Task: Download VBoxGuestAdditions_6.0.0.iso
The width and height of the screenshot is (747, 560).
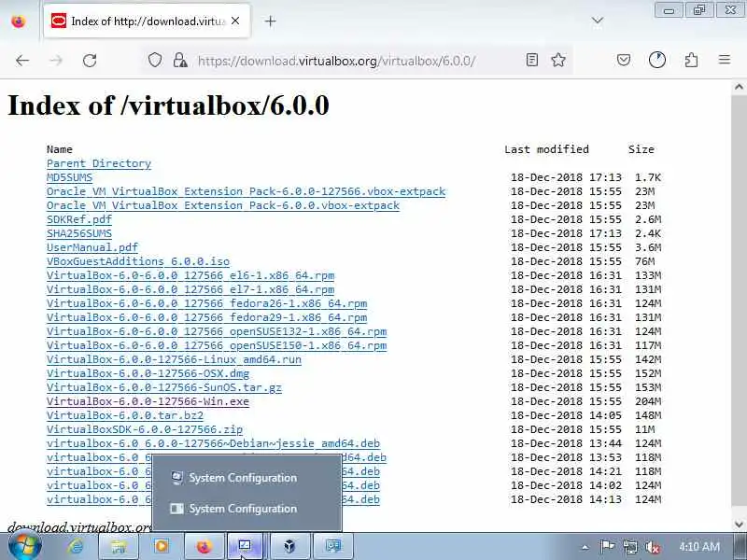Action: (138, 261)
